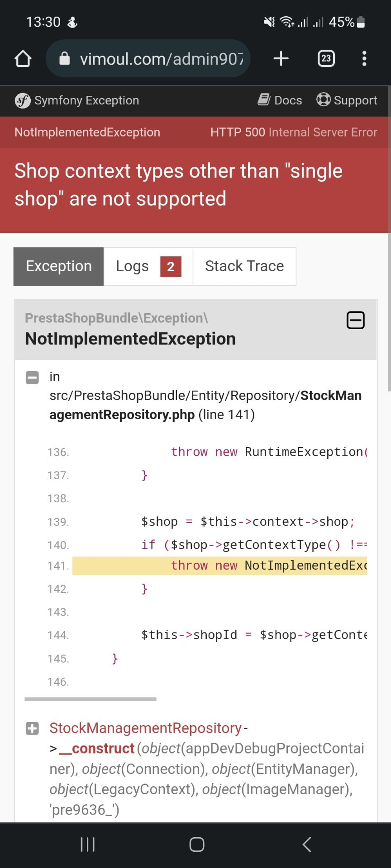Tap the Android home navigation button

click(196, 844)
